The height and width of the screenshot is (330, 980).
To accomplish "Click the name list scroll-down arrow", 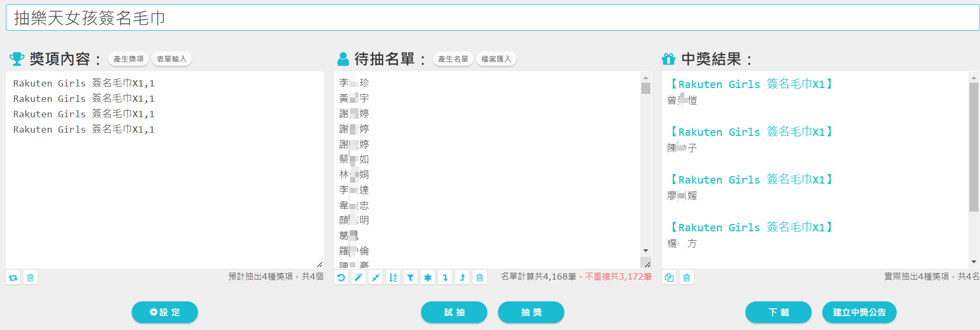I will click(x=646, y=250).
